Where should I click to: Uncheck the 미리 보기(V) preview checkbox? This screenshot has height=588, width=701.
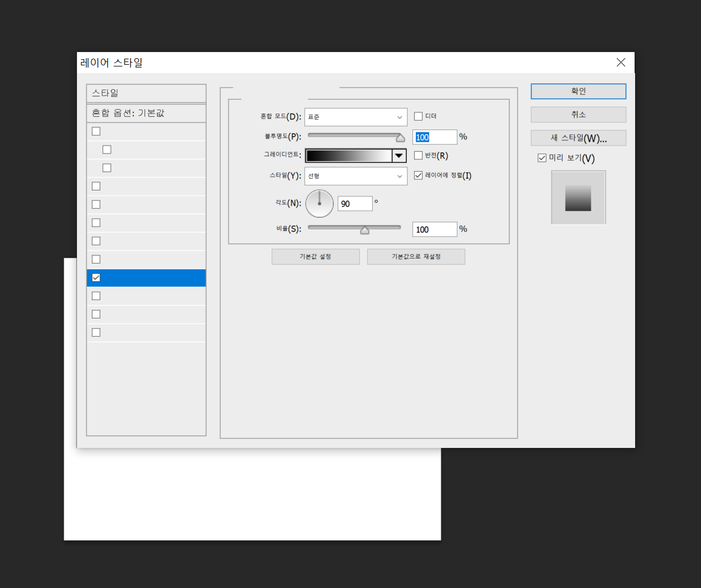pos(542,158)
